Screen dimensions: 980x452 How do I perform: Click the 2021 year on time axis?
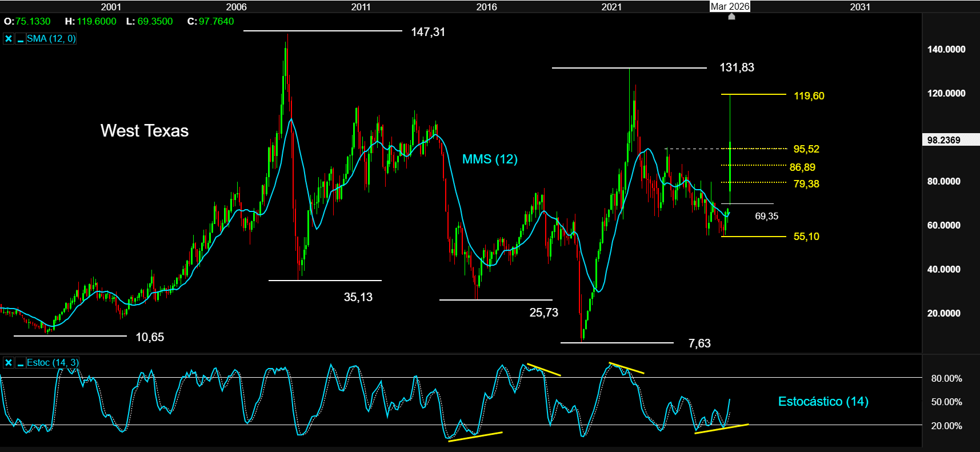point(611,7)
